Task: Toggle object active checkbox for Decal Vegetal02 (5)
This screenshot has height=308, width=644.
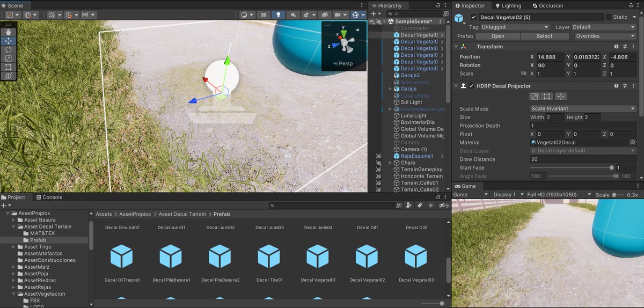Action: coord(473,17)
